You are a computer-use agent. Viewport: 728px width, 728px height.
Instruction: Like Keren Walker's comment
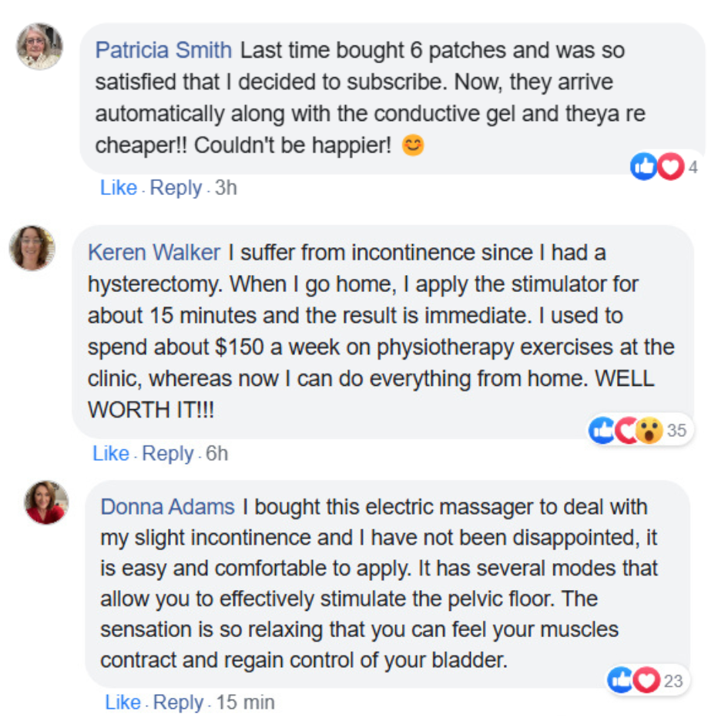pyautogui.click(x=110, y=454)
